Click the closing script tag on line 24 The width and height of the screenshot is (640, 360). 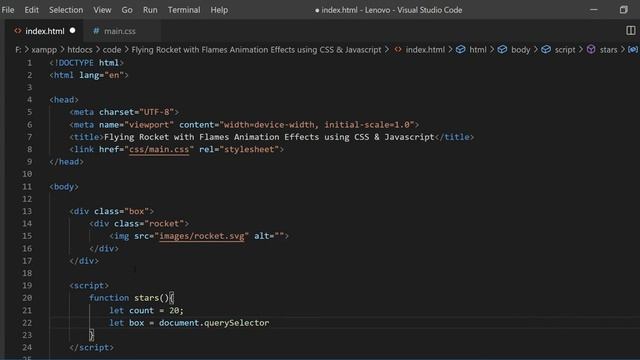(91, 347)
